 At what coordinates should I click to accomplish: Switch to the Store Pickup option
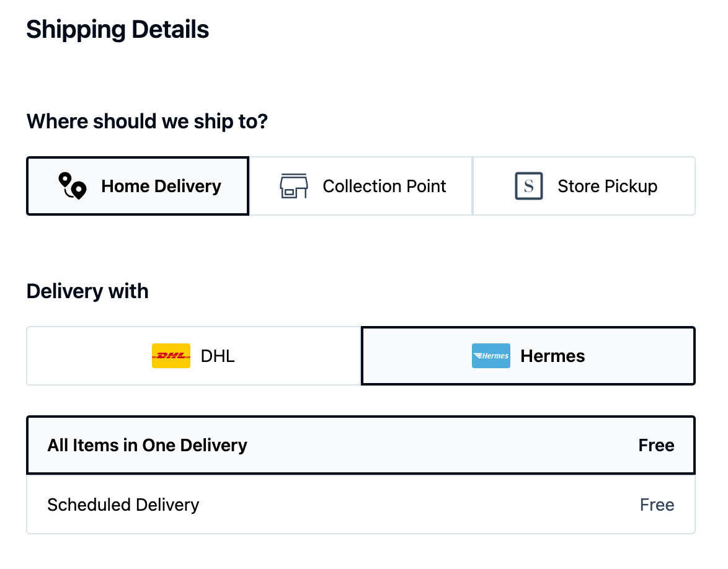[x=584, y=186]
